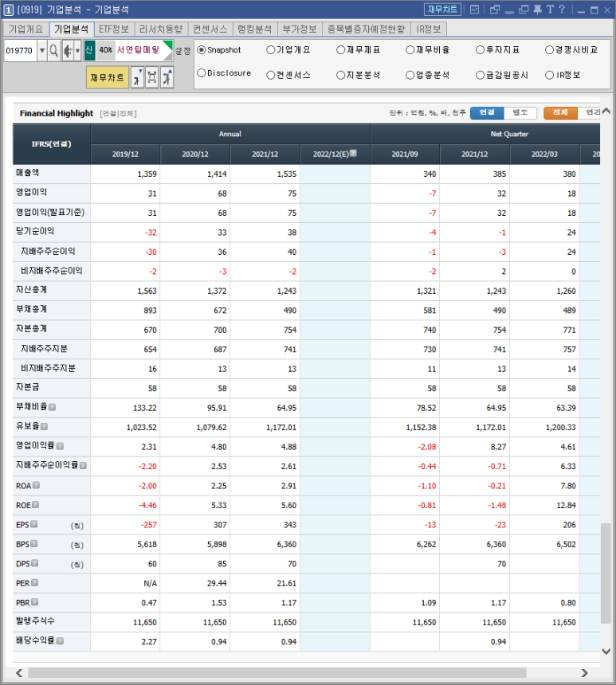Open the dropdown arrow beside speaker icon
616x685 pixels.
click(x=77, y=51)
